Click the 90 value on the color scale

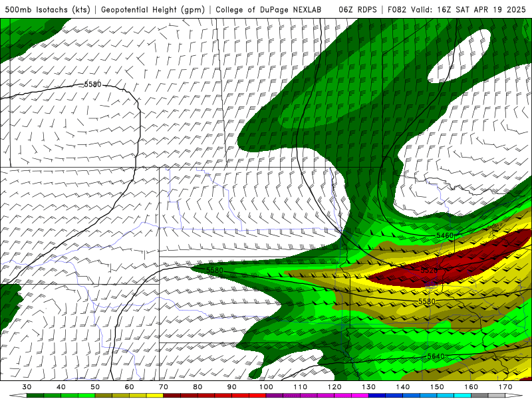(x=231, y=387)
